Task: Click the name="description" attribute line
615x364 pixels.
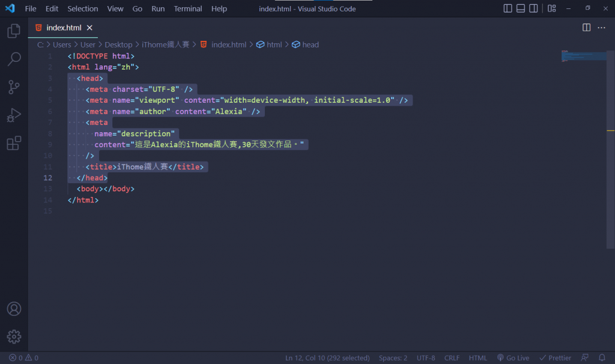Action: (x=135, y=134)
